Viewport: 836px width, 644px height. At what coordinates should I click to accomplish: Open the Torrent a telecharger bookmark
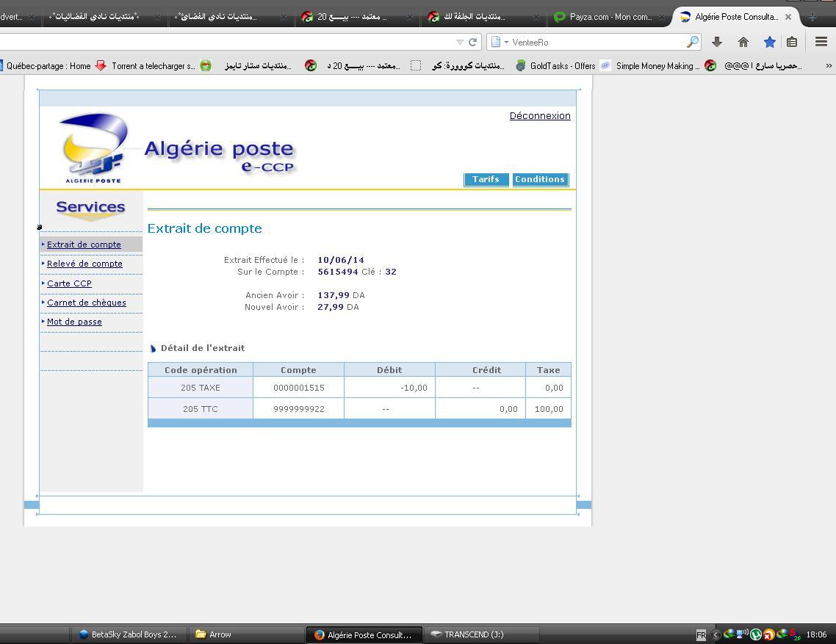coord(145,66)
